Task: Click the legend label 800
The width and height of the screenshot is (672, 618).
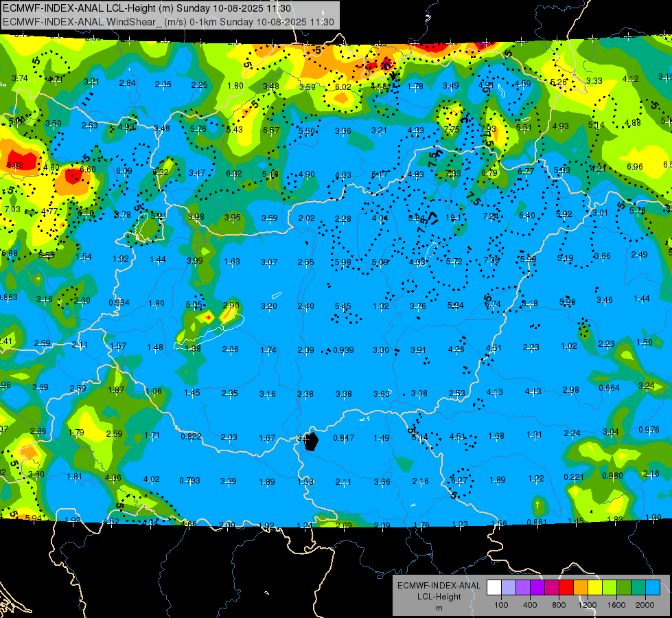Action: click(559, 605)
